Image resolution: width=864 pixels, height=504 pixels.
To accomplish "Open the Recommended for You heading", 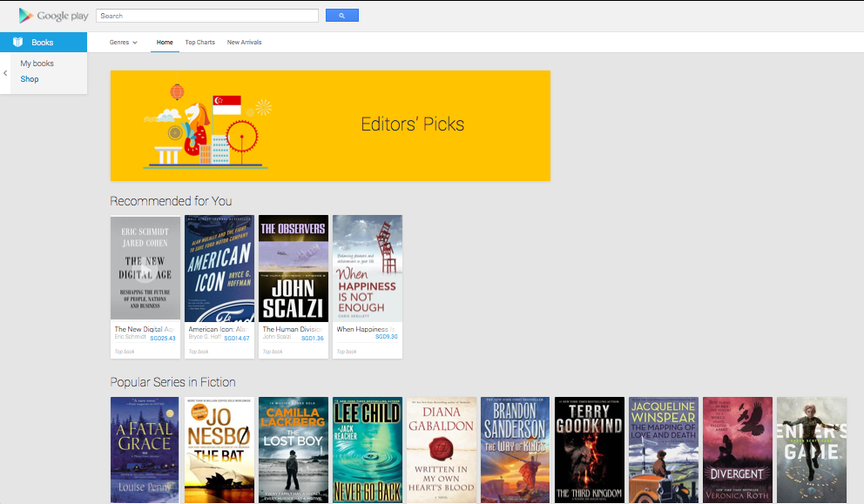I will pos(171,201).
